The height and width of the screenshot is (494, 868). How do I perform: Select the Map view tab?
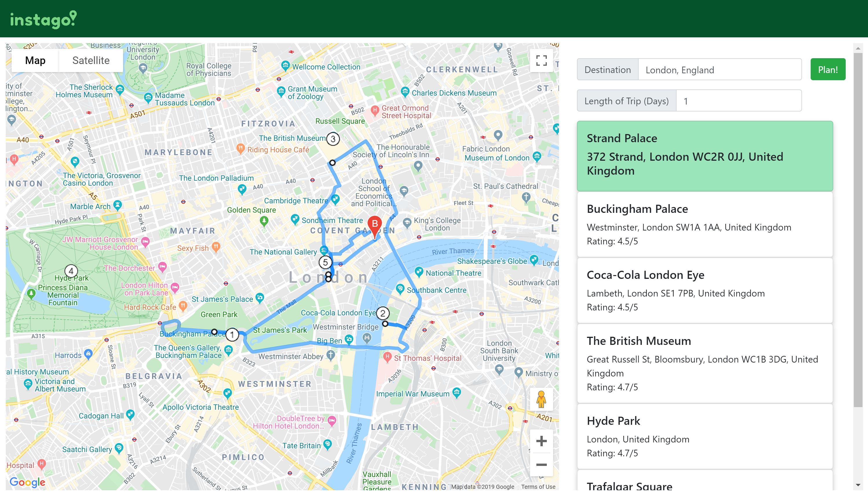click(35, 61)
